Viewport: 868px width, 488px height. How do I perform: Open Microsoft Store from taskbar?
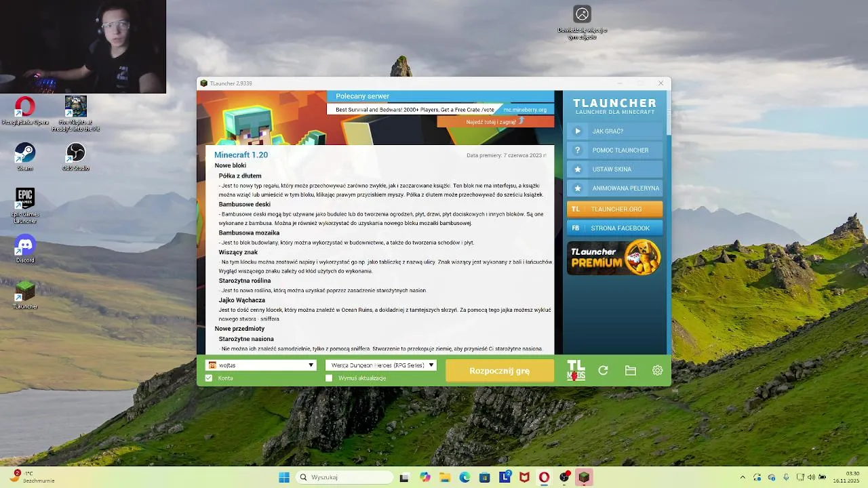click(484, 477)
